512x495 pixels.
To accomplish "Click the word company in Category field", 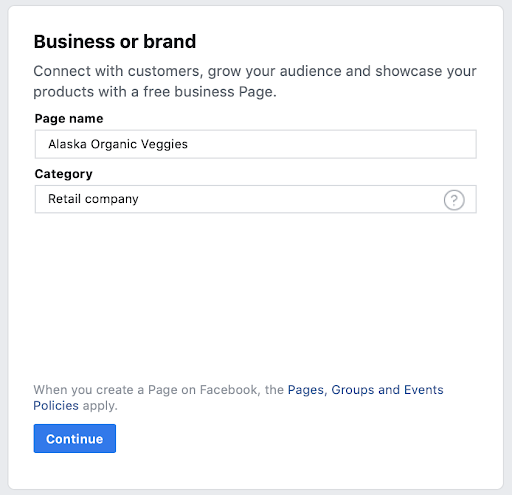I will point(112,200).
